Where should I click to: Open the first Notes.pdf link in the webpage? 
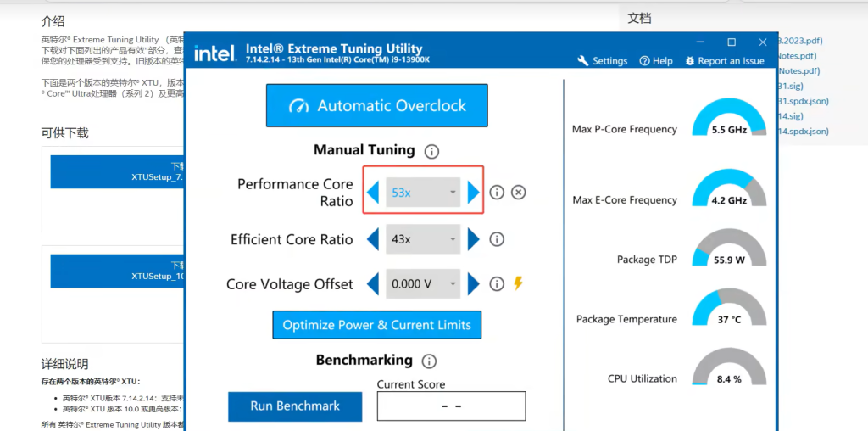coord(798,56)
